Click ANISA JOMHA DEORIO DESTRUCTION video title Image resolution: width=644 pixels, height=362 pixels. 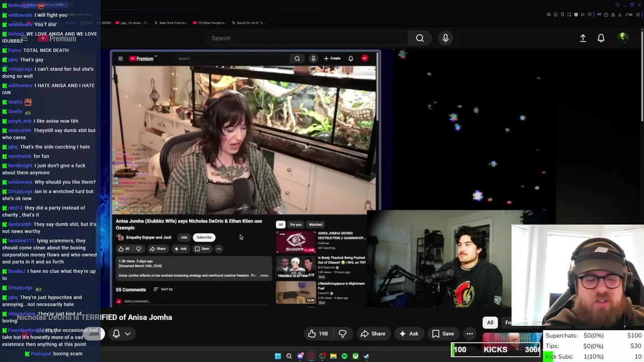pos(341,235)
